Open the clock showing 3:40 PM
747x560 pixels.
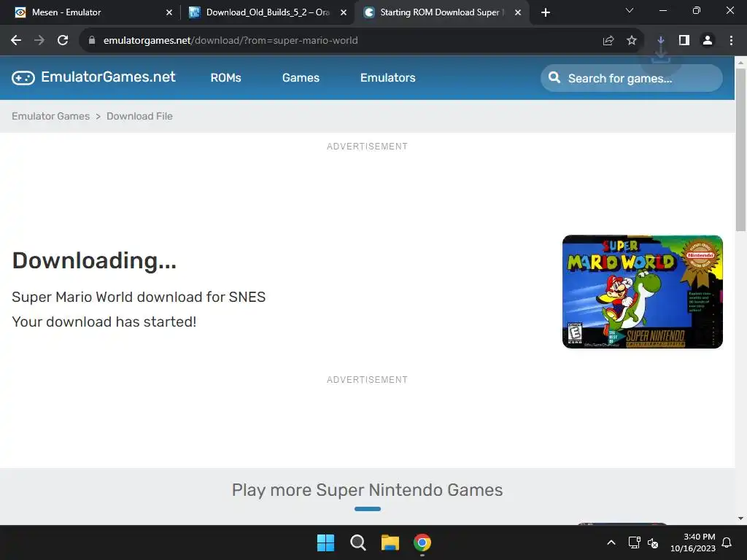(693, 542)
